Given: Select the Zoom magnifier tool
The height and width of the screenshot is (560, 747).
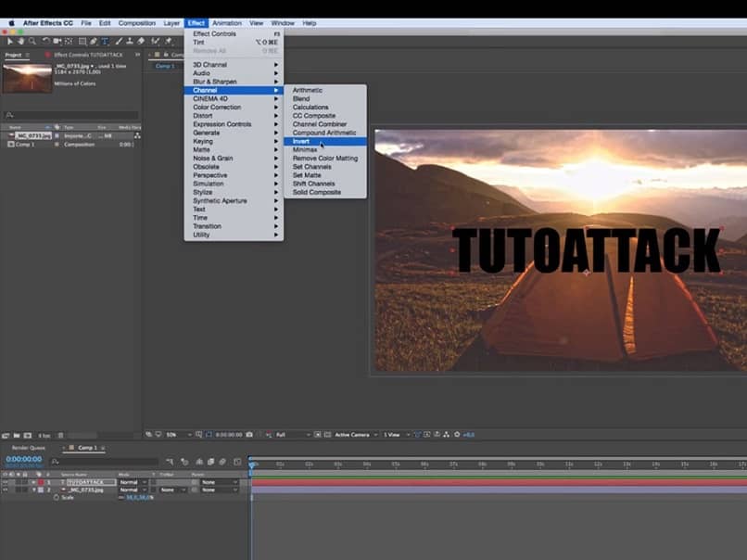Looking at the screenshot, I should coord(32,41).
